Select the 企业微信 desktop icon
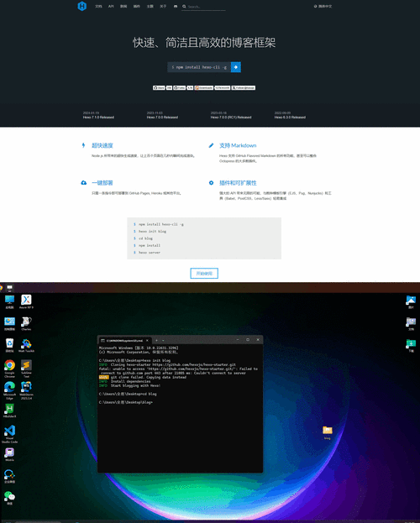 [x=9, y=476]
